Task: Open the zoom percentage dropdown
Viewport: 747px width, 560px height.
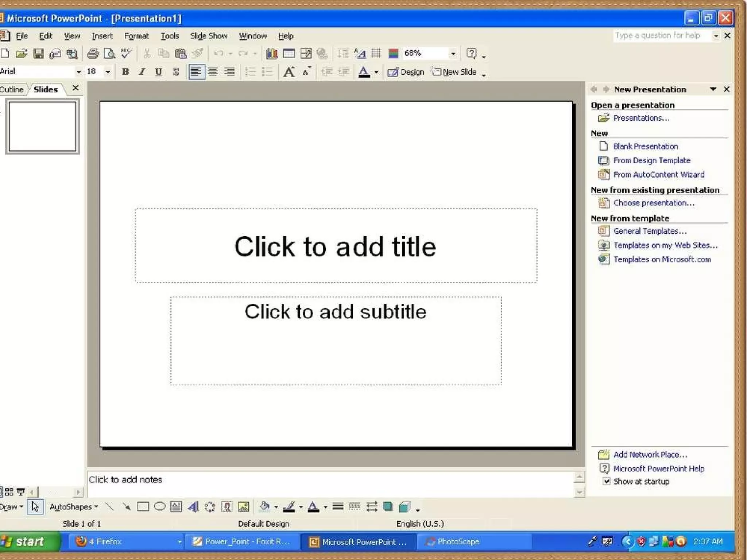Action: (x=453, y=54)
